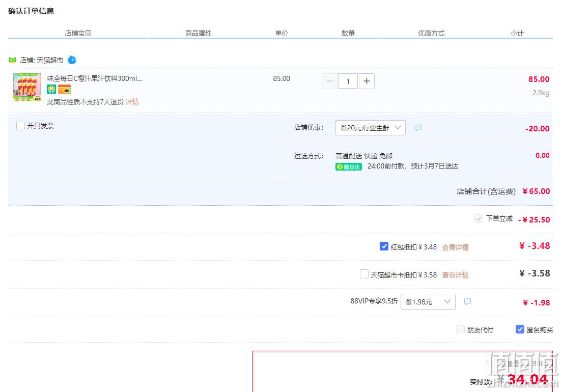Click the 此商品性质不支持7天退货 notice
The width and height of the screenshot is (563, 392).
click(86, 102)
